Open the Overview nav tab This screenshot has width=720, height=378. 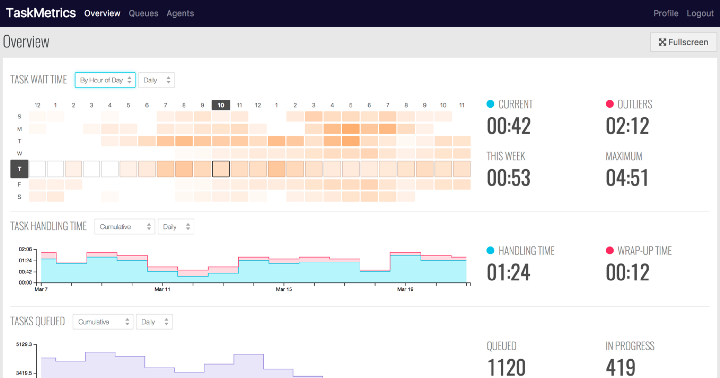pyautogui.click(x=102, y=13)
